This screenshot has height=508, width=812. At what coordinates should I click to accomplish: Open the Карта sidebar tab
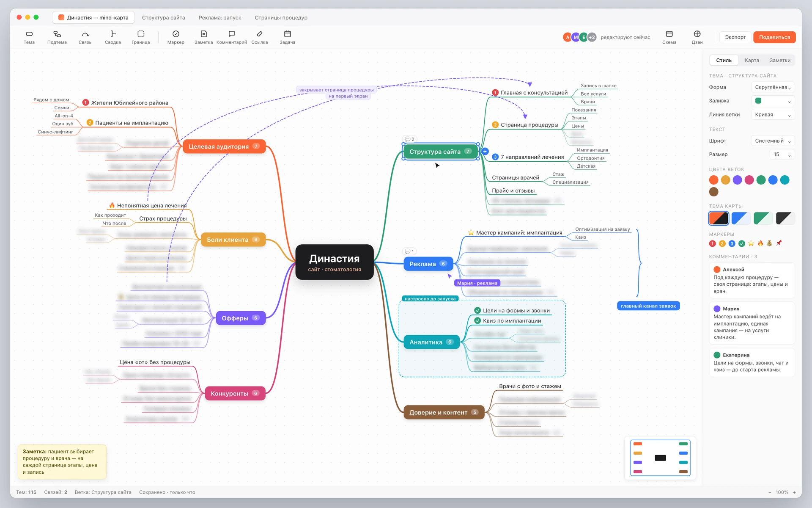click(x=752, y=60)
